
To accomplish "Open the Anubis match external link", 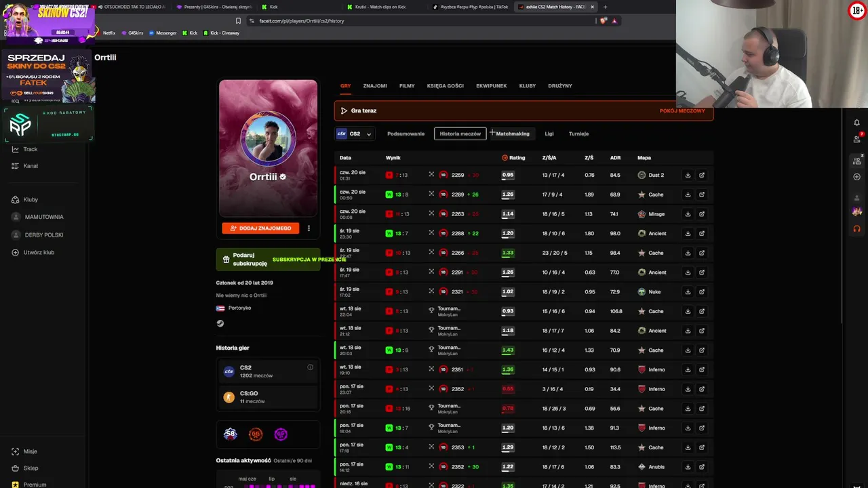I will click(702, 467).
